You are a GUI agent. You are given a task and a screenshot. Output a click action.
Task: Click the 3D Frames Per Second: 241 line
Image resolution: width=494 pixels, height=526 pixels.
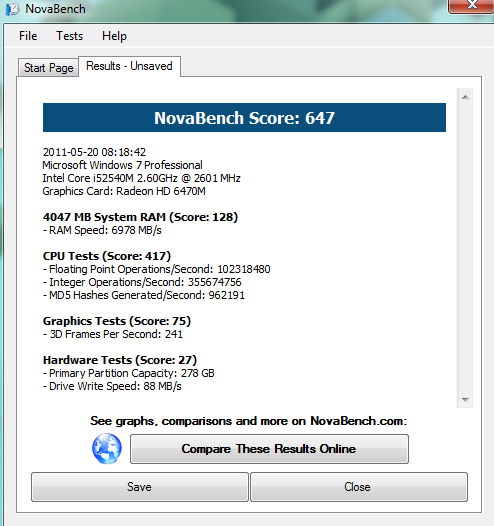pos(113,334)
